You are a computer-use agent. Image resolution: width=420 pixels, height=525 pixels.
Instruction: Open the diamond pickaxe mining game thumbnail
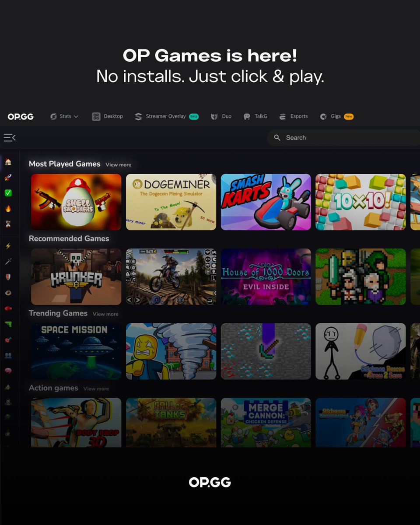pyautogui.click(x=266, y=351)
